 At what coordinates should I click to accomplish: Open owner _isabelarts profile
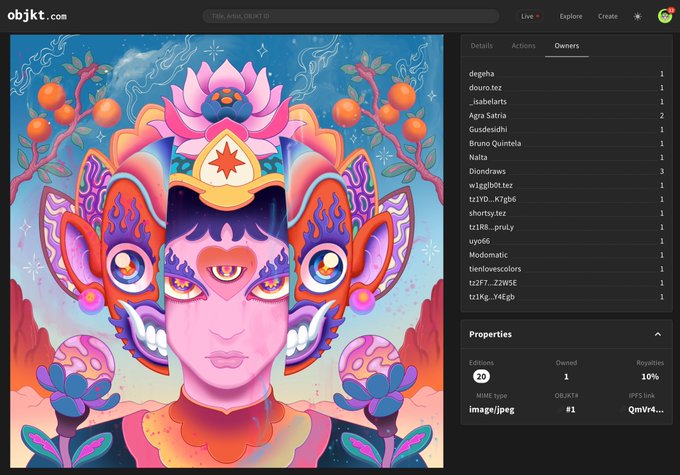[x=487, y=102]
